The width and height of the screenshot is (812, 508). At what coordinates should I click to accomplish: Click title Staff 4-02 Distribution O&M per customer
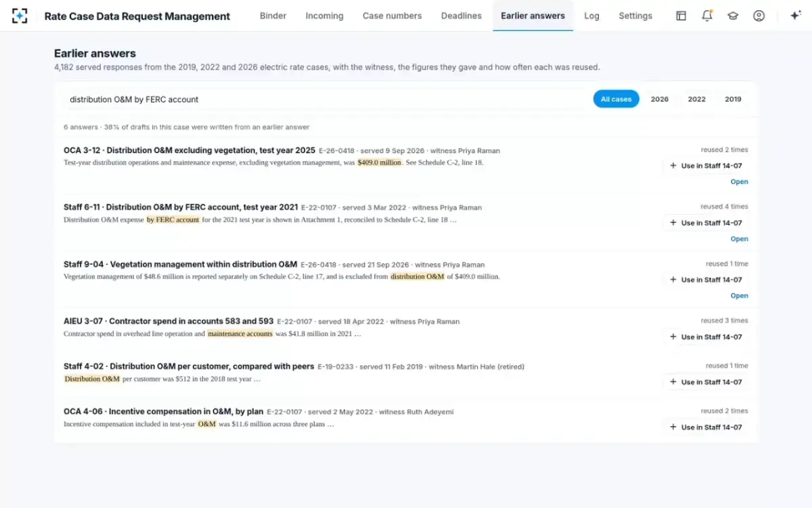[189, 366]
